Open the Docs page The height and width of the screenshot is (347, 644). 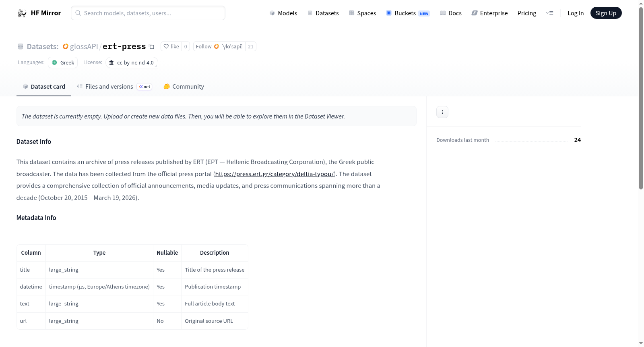[450, 13]
